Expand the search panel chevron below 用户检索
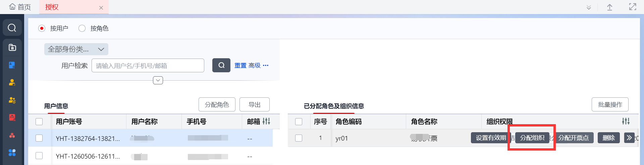The image size is (644, 165). point(158,80)
